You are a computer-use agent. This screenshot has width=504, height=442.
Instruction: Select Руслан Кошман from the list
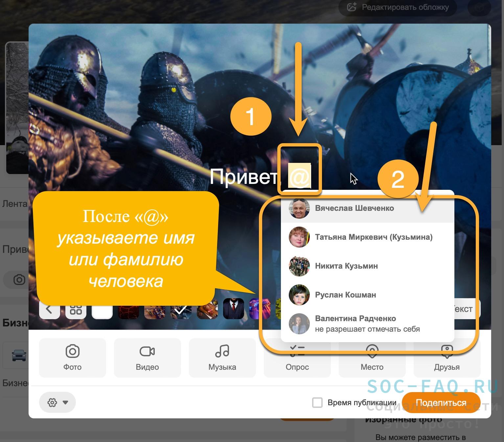click(345, 295)
